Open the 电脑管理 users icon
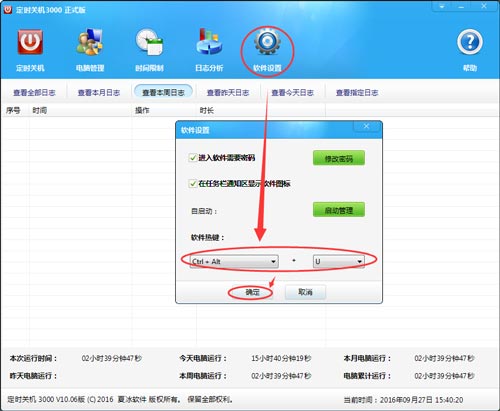 click(90, 42)
